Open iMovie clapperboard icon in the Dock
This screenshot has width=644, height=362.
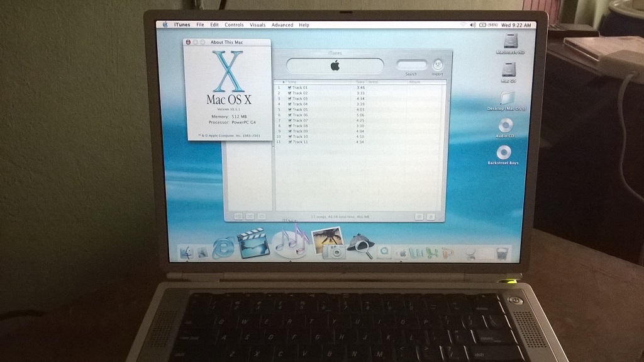[253, 243]
